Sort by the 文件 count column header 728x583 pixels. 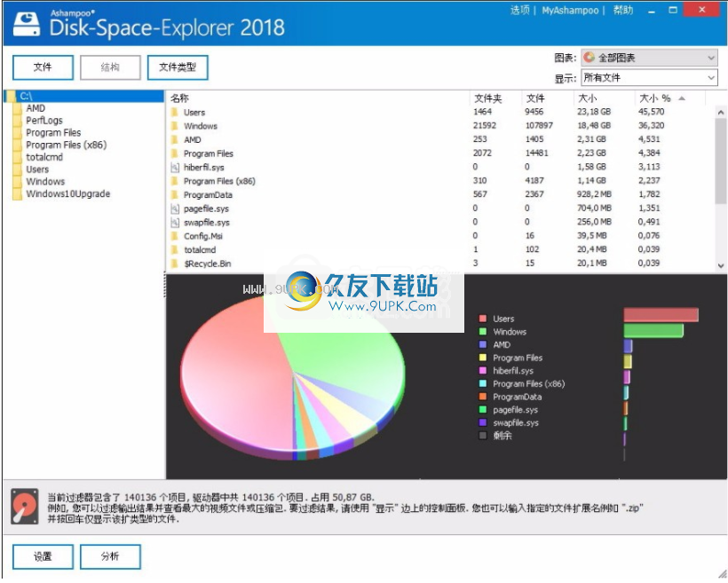[x=535, y=98]
